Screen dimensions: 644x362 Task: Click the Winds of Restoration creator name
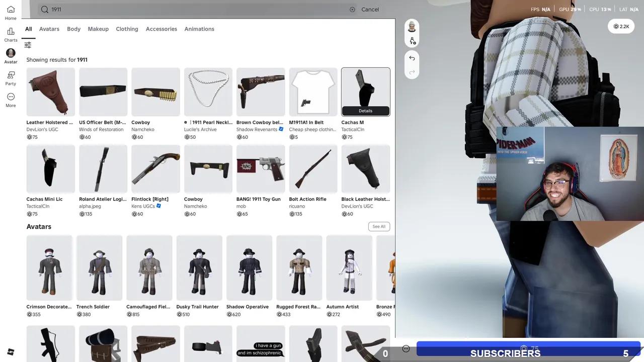pos(101,130)
